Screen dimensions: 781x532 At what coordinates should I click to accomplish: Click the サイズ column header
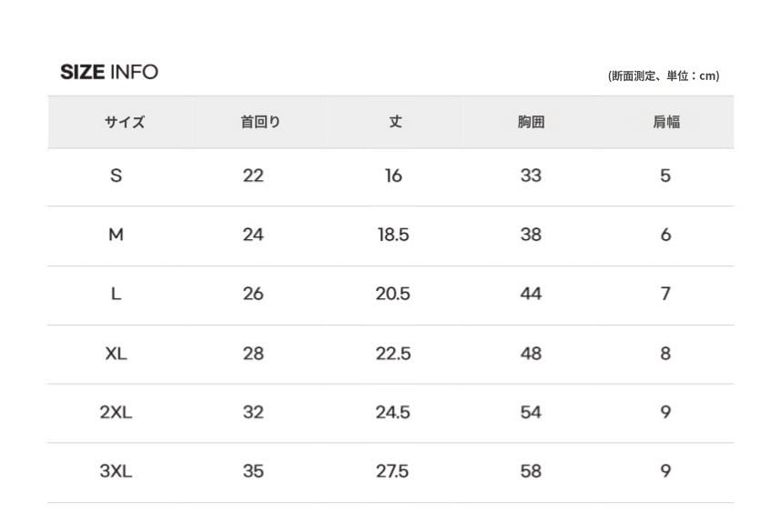125,122
